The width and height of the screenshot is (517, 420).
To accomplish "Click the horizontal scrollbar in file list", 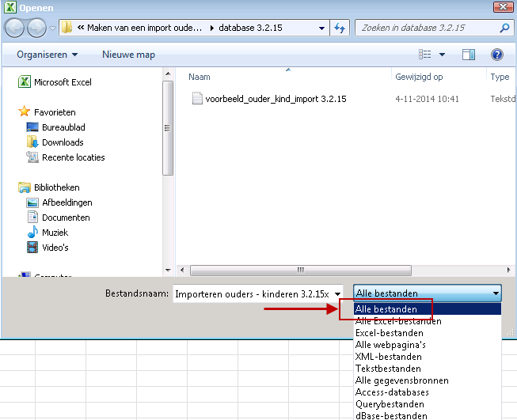I will tap(301, 270).
